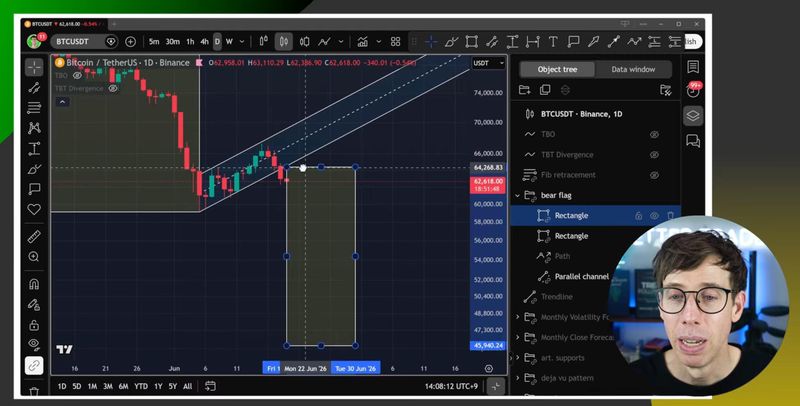The width and height of the screenshot is (800, 406).
Task: Open the watchlist panel icon
Action: point(693,67)
